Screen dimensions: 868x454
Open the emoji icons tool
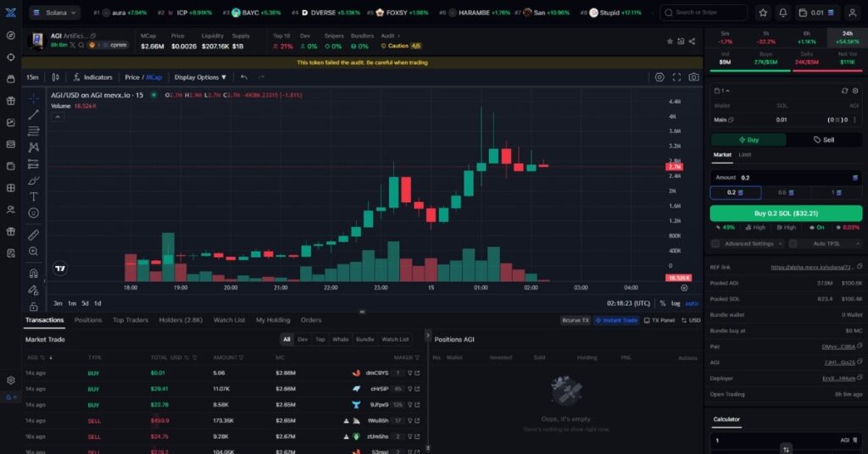(x=34, y=213)
